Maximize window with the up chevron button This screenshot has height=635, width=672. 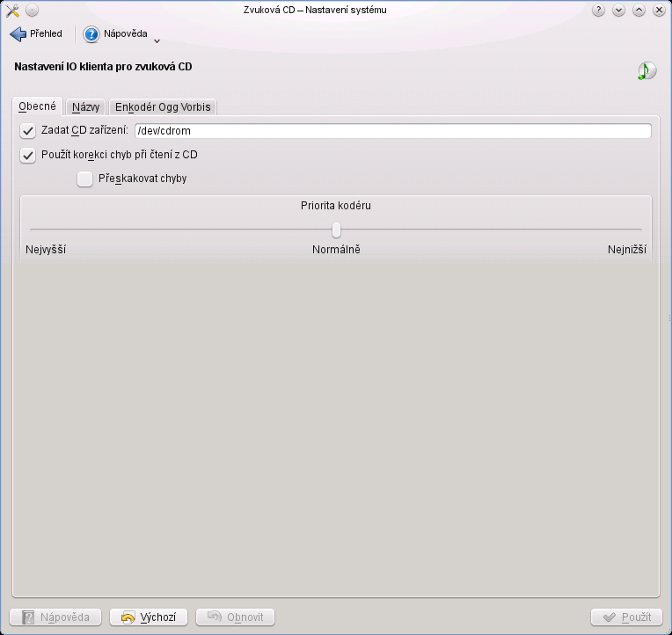coord(639,11)
